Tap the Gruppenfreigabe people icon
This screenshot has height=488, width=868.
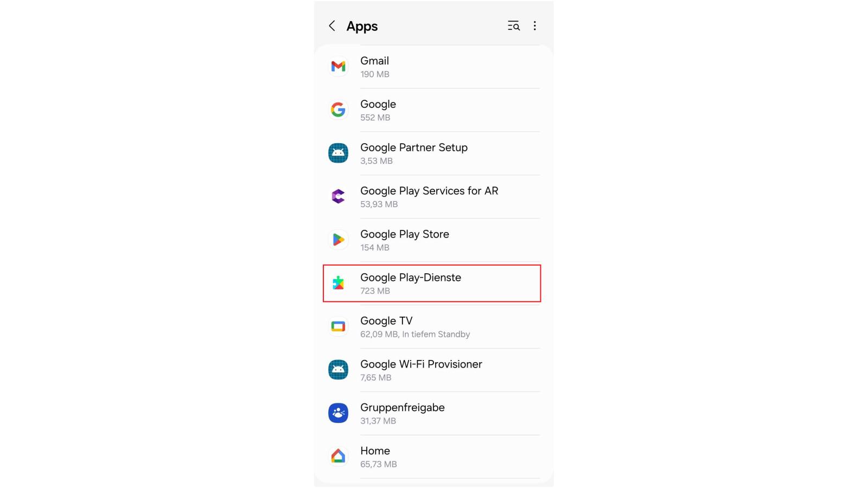coord(339,413)
